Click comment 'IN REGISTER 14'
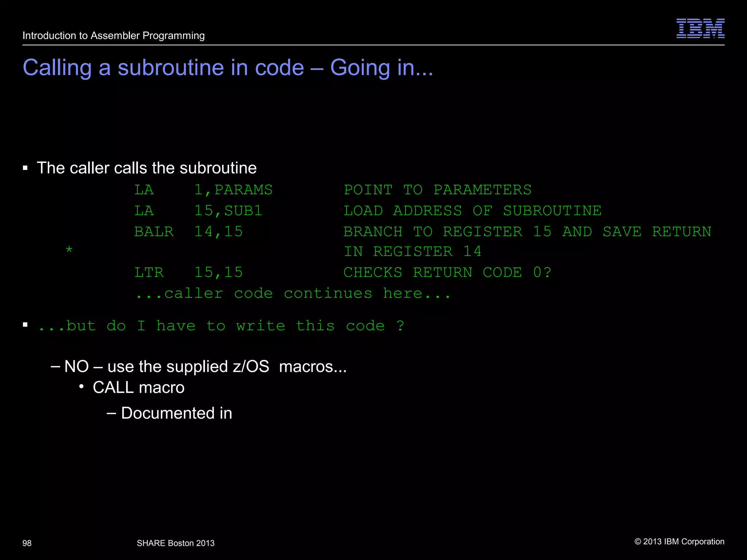Image resolution: width=747 pixels, height=560 pixels. click(413, 252)
